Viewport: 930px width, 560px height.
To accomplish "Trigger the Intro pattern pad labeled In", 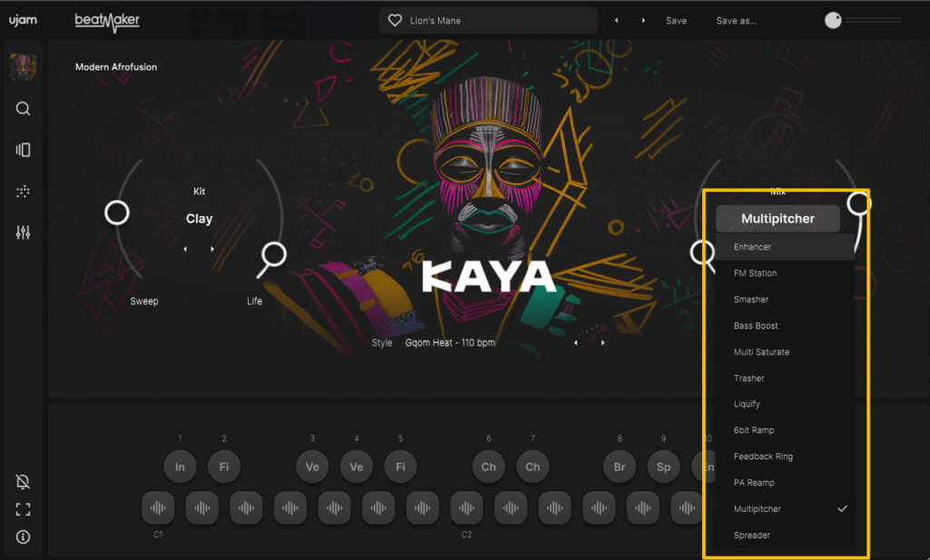I will tap(180, 467).
